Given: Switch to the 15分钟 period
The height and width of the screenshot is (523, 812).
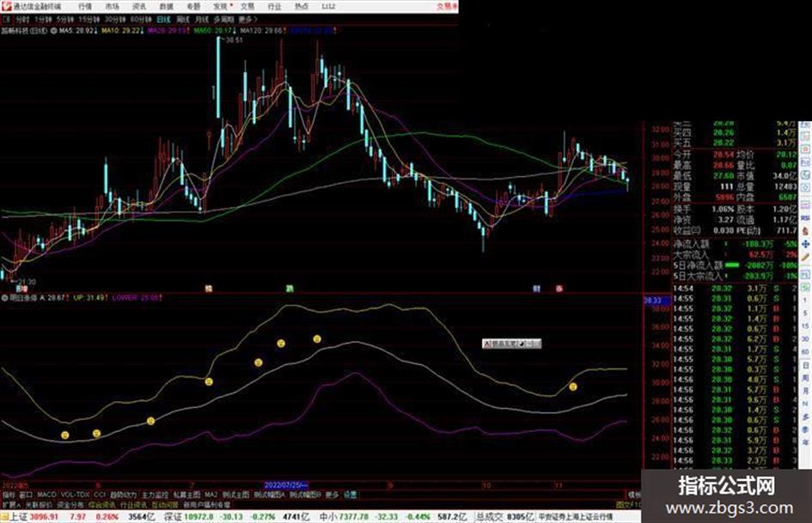Looking at the screenshot, I should (89, 19).
